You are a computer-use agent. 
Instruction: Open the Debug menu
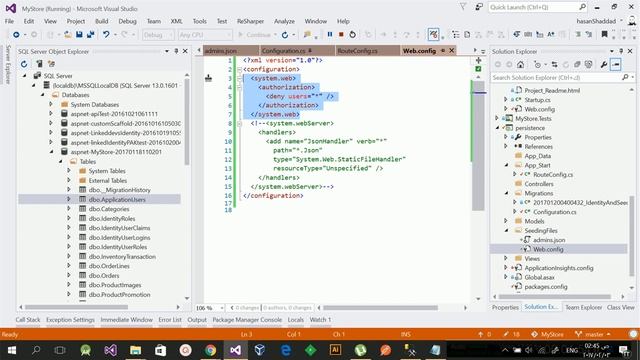(127, 21)
